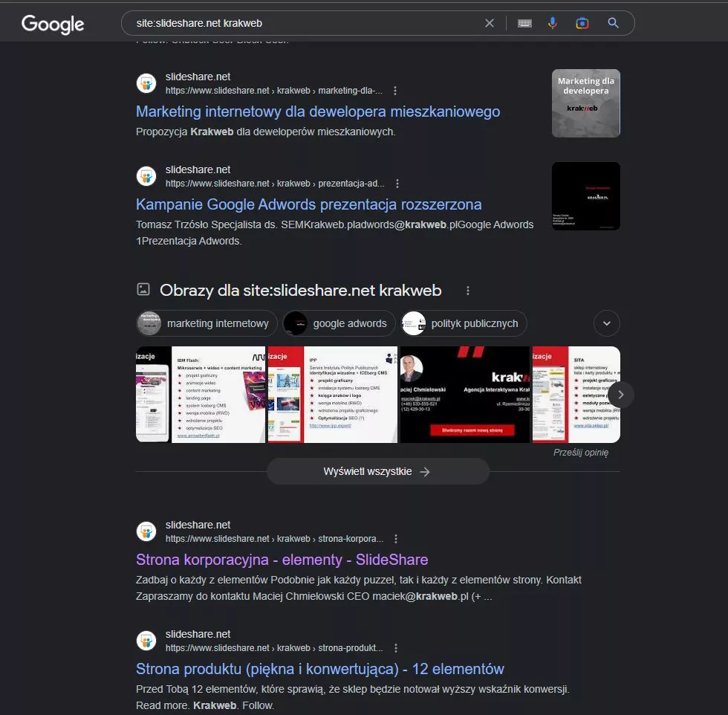The width and height of the screenshot is (728, 715).
Task: Click slideshare favicon of Strona produktu result
Action: click(x=146, y=641)
